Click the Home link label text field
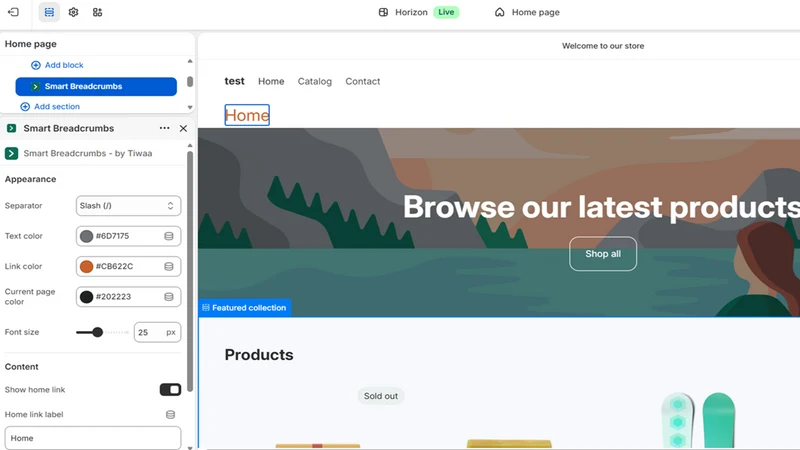Screen dimensions: 800x450 (x=93, y=438)
